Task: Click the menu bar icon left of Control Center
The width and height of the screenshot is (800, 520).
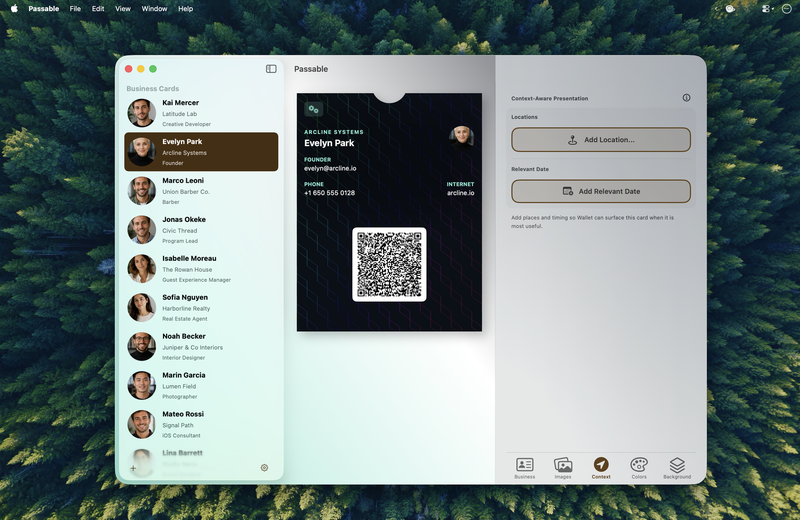Action: point(731,9)
